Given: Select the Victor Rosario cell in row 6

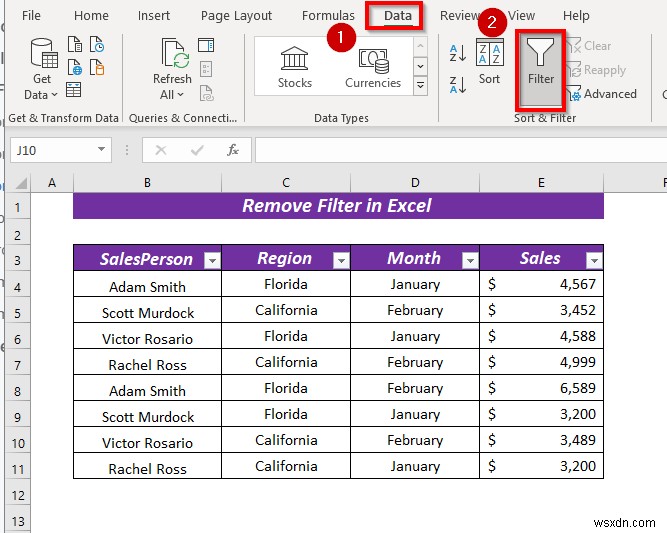Looking at the screenshot, I should (x=147, y=336).
